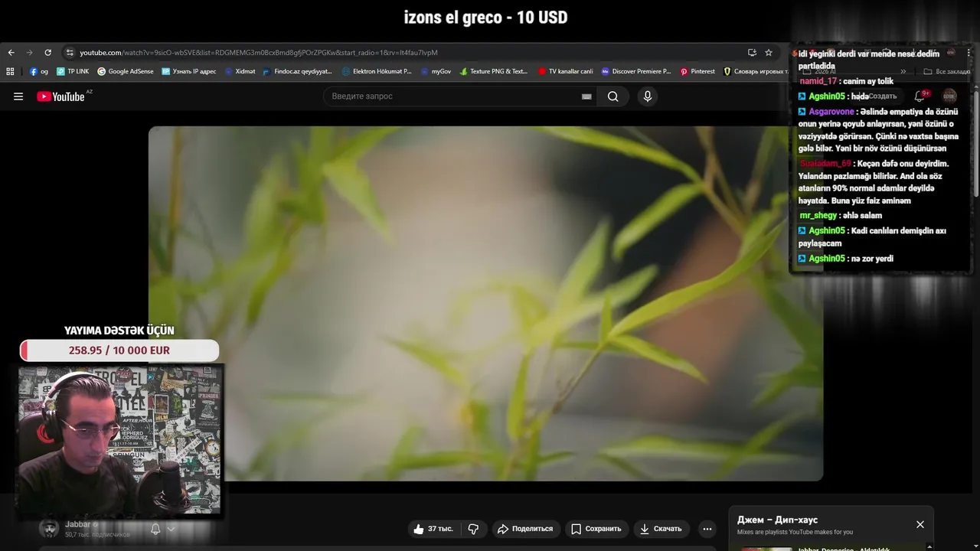Open the Facebook 'og' bookmark
The width and height of the screenshot is (980, 551).
point(39,71)
